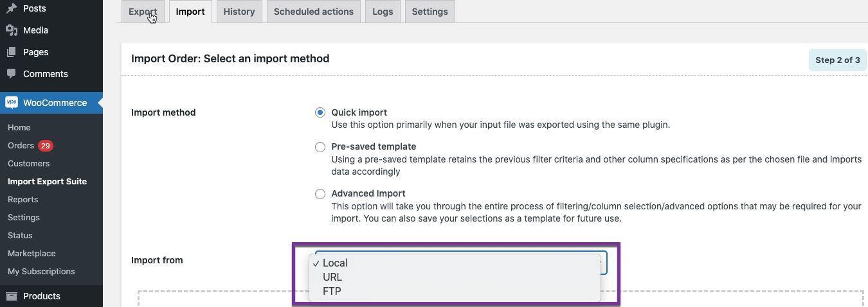The image size is (868, 307).
Task: Select the Quick import radio button
Action: coord(320,112)
